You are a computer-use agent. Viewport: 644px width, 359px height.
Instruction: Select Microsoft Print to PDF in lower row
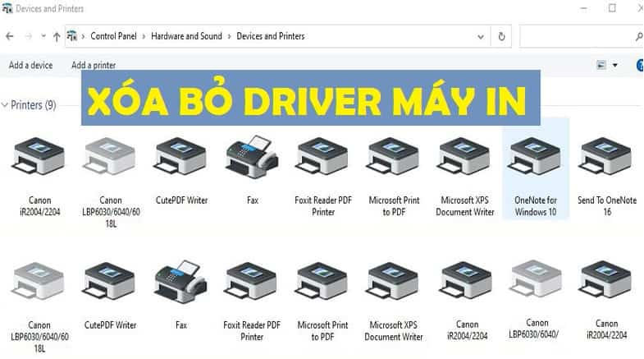click(322, 301)
